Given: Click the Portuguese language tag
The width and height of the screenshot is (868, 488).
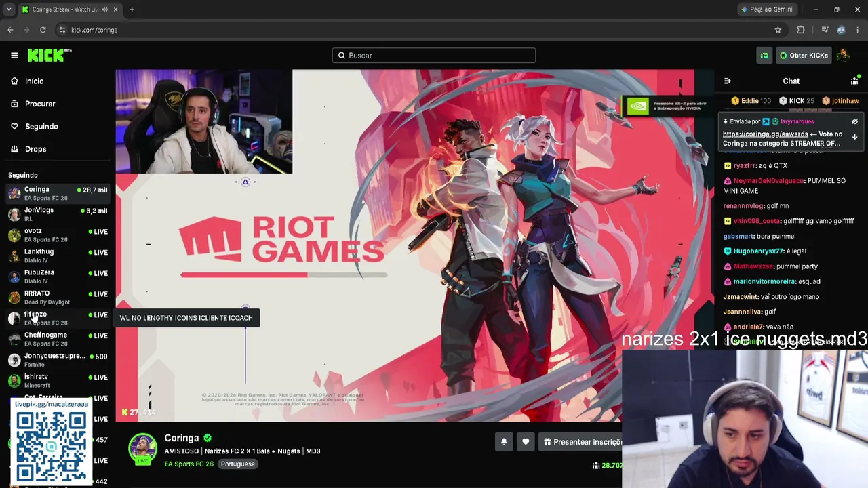Looking at the screenshot, I should coord(237,464).
